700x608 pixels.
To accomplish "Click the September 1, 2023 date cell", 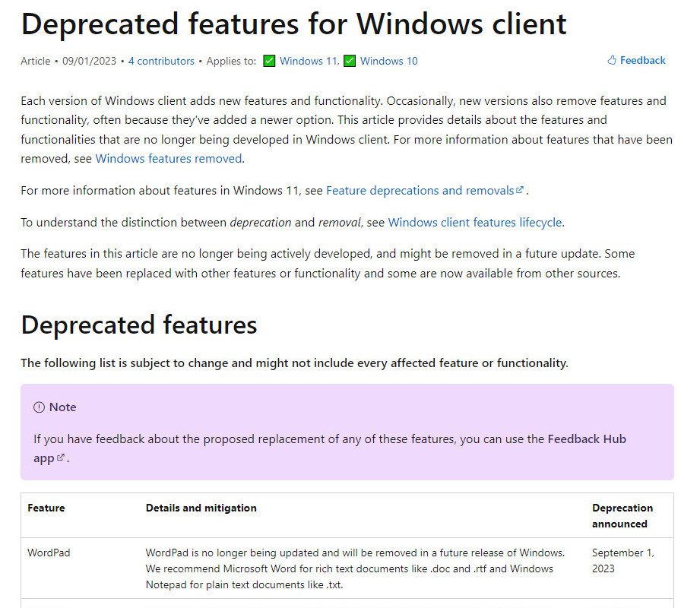I will (622, 560).
